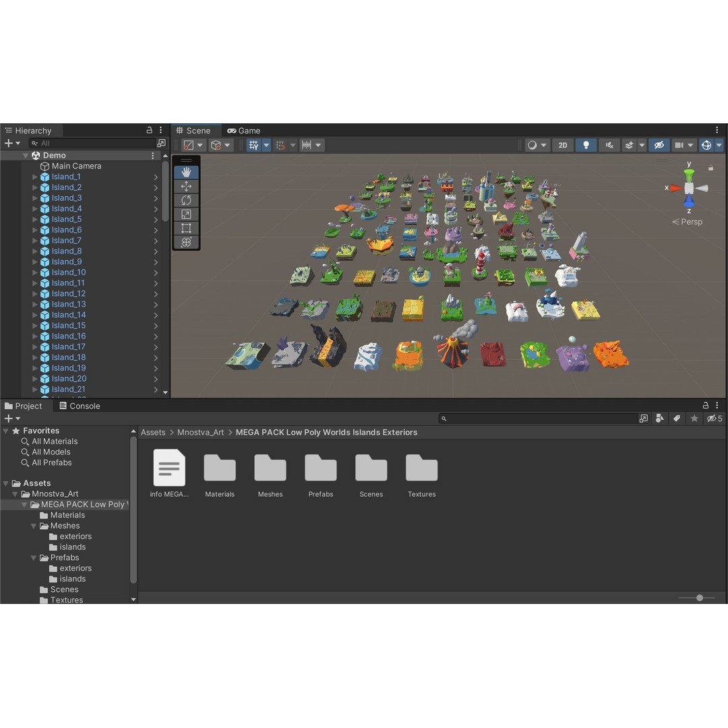This screenshot has height=728, width=728.
Task: Toggle hidden packages eye count 5
Action: [x=715, y=419]
